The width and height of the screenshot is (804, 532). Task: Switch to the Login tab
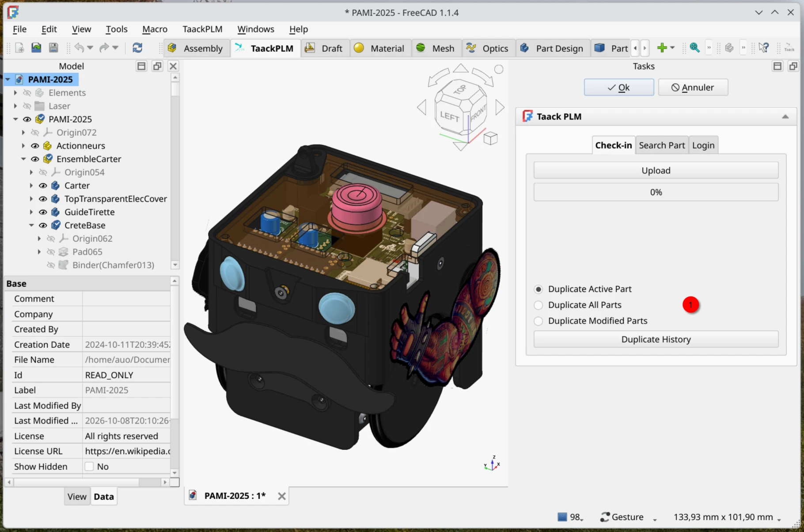click(x=703, y=145)
